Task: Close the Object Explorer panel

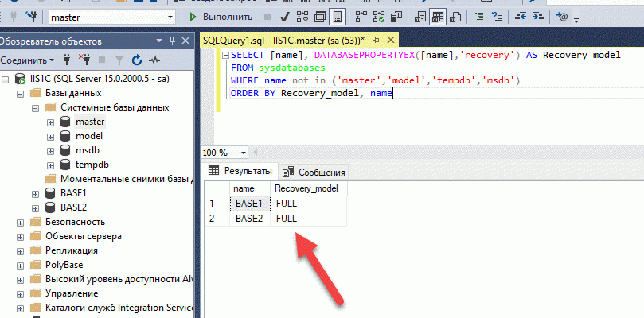Action: (x=185, y=40)
